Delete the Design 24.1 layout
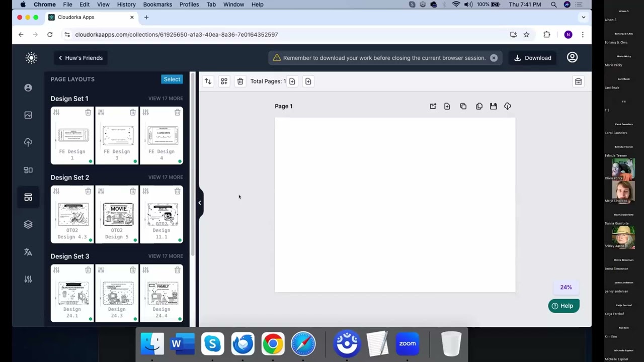 point(88,270)
